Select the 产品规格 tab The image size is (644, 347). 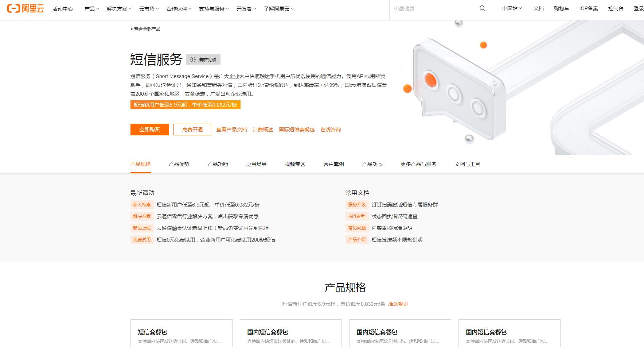(x=140, y=164)
